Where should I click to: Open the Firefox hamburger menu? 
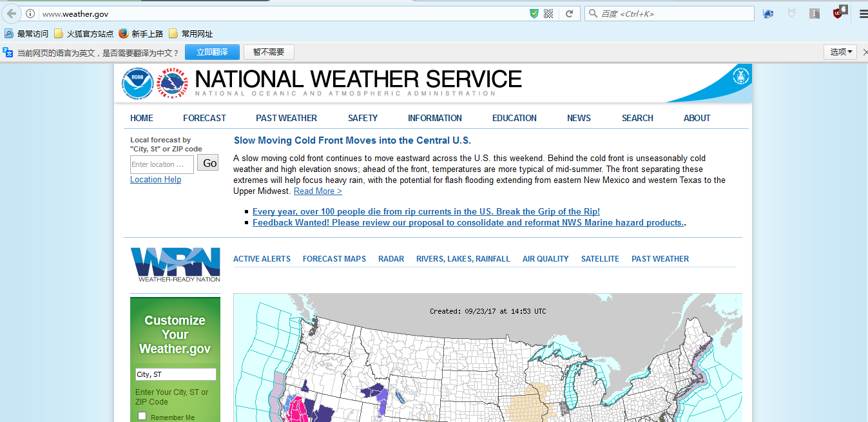[x=863, y=14]
